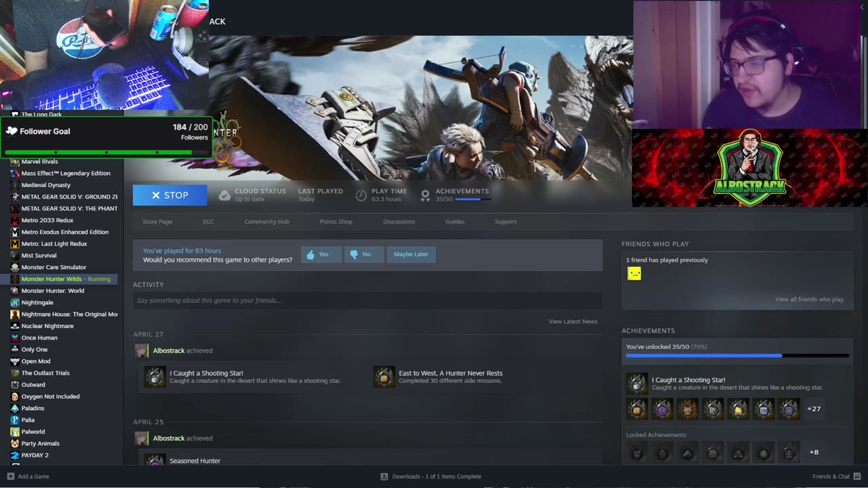Click the Mass Effect Legendary Edition icon
This screenshot has height=488, width=868.
(15, 174)
